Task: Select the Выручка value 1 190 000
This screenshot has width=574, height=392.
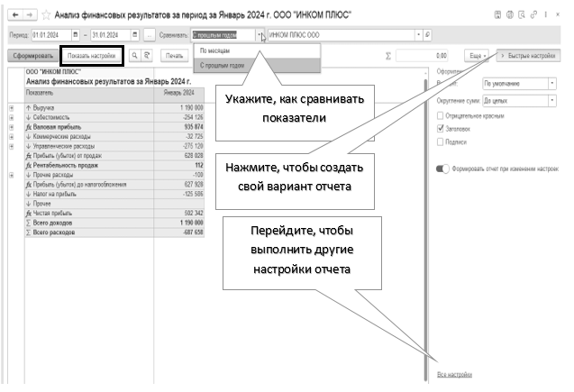Action: 179,108
